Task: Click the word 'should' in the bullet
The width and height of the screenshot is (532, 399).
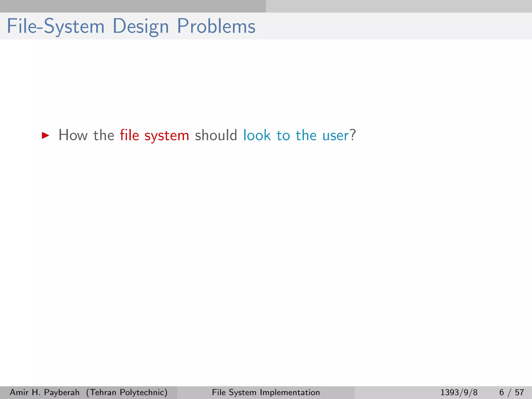Action: tap(216, 135)
